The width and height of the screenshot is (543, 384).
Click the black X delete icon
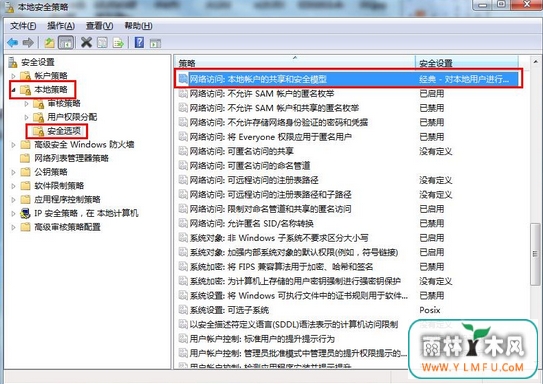pos(86,43)
